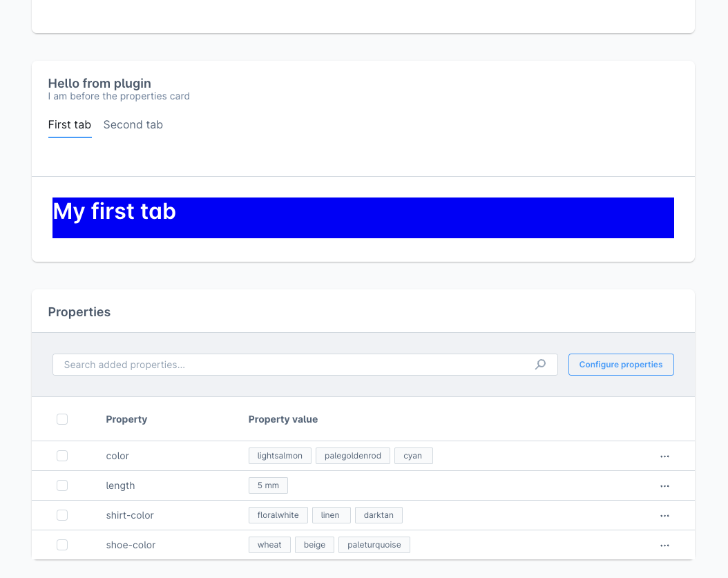
Task: Click the blue My first tab banner
Action: [363, 218]
